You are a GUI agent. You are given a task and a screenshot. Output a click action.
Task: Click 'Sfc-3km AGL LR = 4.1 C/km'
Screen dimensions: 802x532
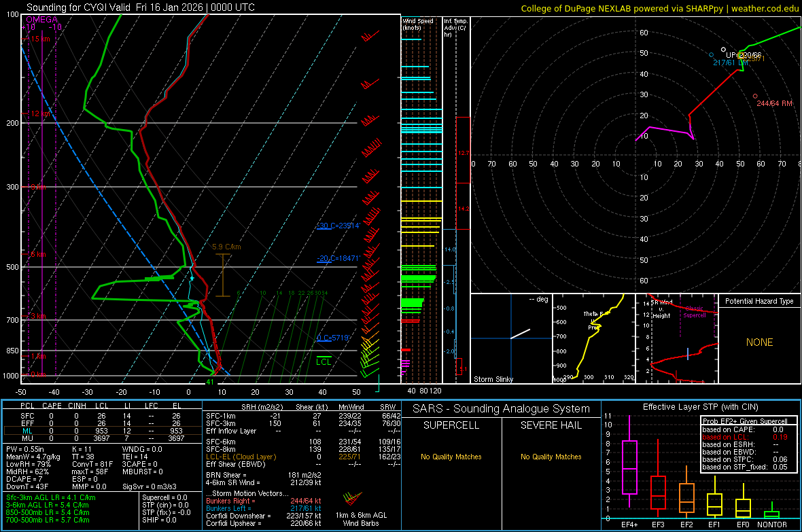(51, 497)
